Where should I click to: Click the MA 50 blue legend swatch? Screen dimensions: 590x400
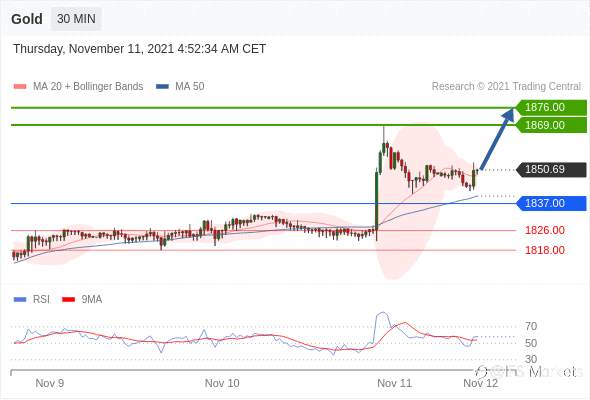coord(162,87)
